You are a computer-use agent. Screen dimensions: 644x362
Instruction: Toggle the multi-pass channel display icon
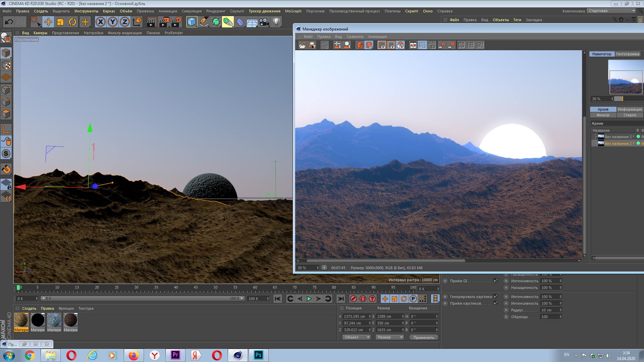(400, 45)
